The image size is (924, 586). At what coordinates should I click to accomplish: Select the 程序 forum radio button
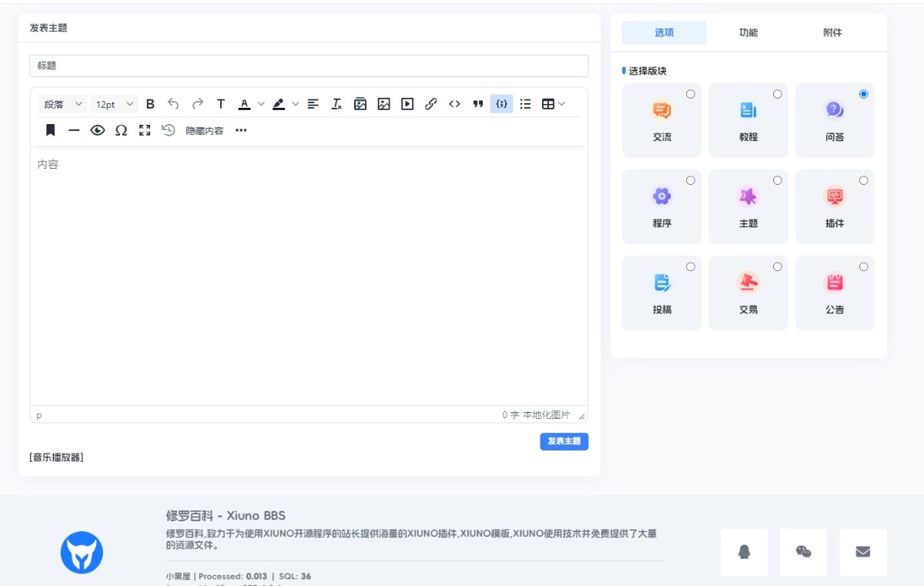(691, 180)
